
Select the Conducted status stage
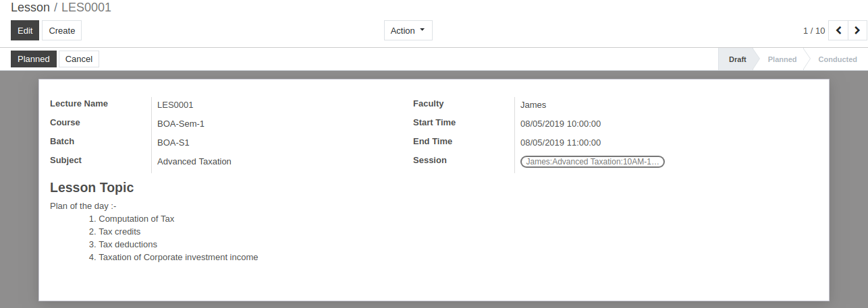click(x=838, y=59)
